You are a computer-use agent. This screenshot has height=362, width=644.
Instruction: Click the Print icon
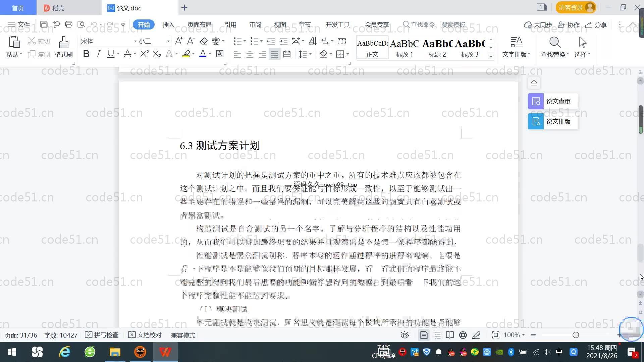pyautogui.click(x=69, y=24)
